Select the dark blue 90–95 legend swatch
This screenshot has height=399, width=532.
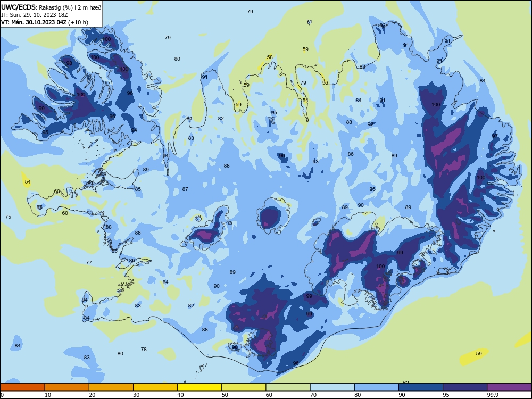[x=421, y=387]
